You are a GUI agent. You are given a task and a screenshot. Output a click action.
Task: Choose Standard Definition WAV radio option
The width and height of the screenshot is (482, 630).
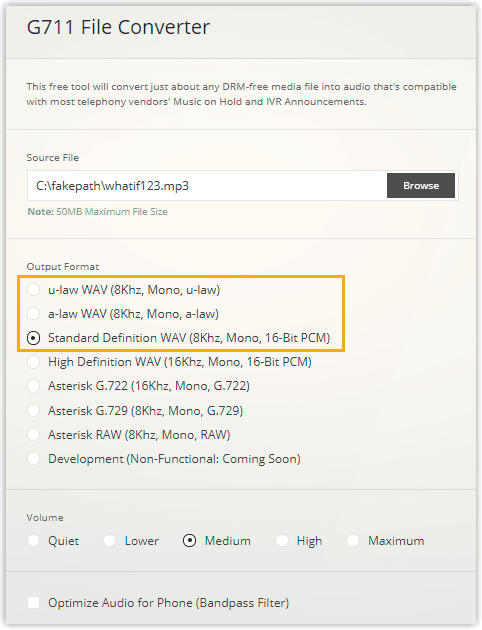[x=33, y=338]
